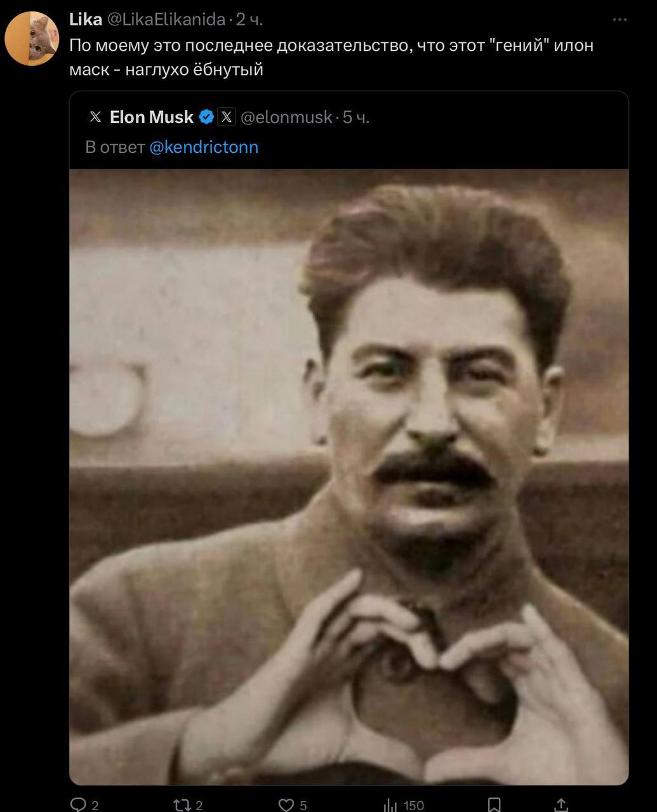Click the square X affiliation badge
Image resolution: width=657 pixels, height=812 pixels.
(x=227, y=117)
